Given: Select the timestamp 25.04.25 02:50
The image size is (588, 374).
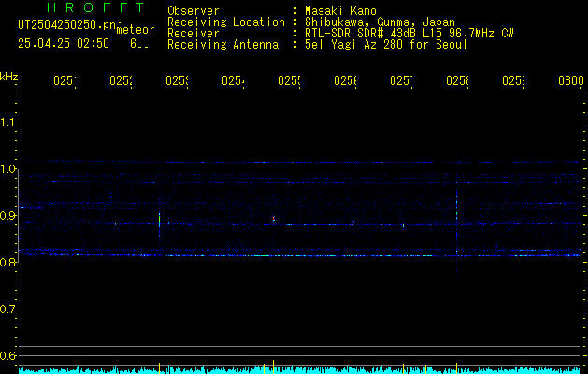Looking at the screenshot, I should [x=64, y=43].
